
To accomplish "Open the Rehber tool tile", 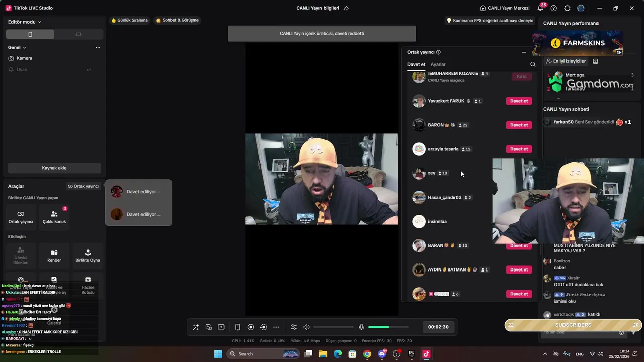I will pos(54,256).
